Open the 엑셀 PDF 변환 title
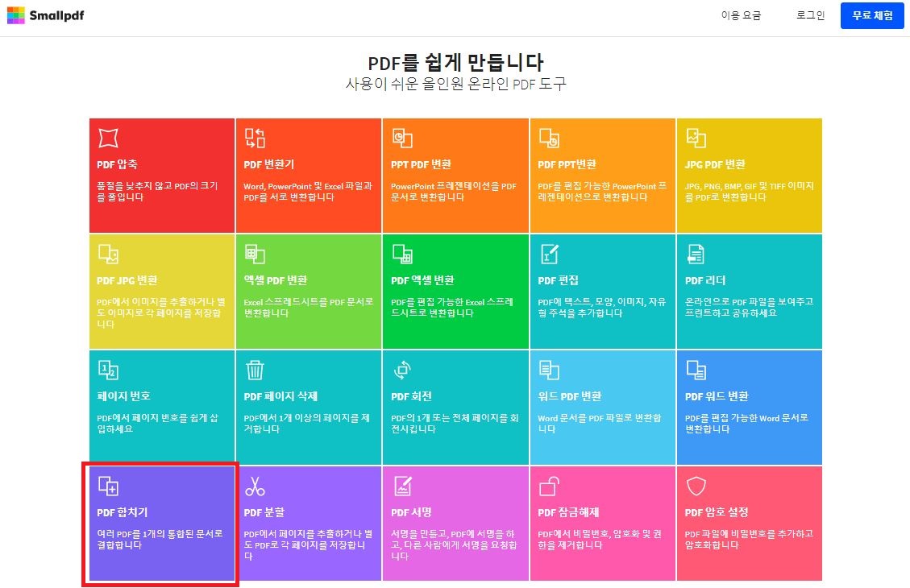This screenshot has height=588, width=910. [x=276, y=280]
